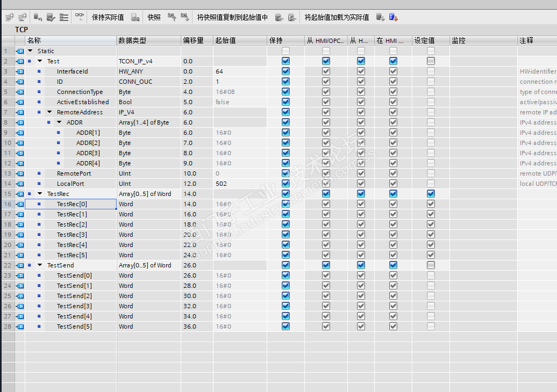Image resolution: width=557 pixels, height=392 pixels.
Task: Click the 保持 column header
Action: pos(285,40)
